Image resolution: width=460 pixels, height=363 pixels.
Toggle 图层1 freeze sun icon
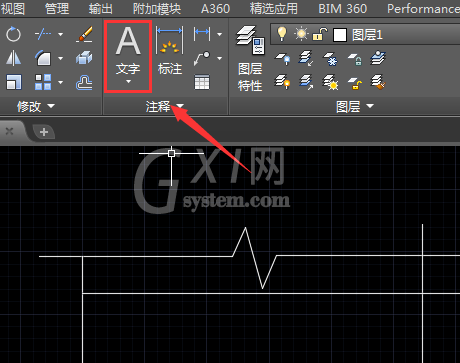tap(301, 34)
